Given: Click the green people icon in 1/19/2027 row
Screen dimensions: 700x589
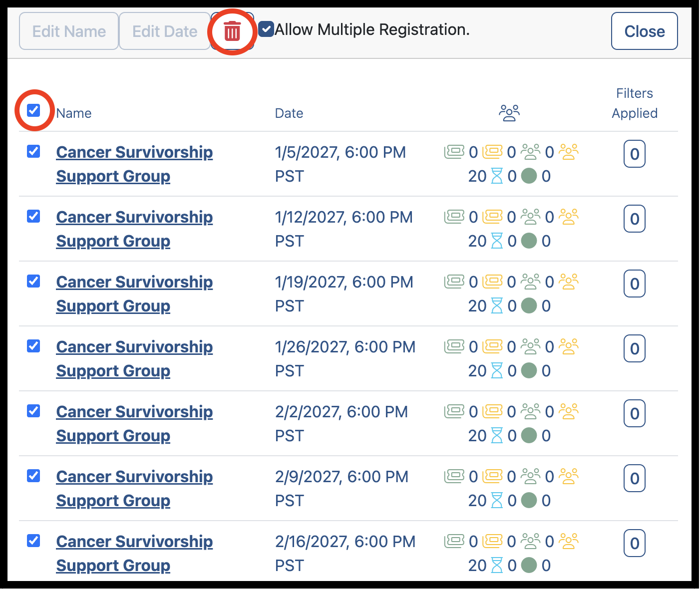Looking at the screenshot, I should [x=530, y=282].
